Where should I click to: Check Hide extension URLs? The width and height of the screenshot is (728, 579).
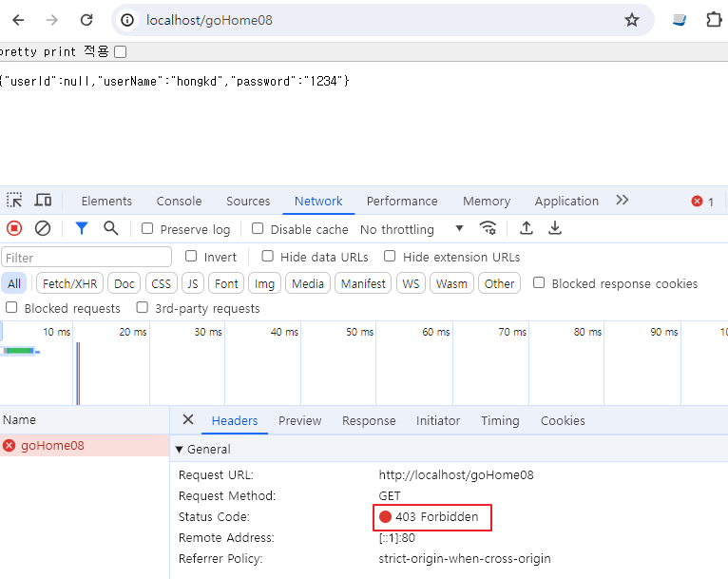point(390,257)
